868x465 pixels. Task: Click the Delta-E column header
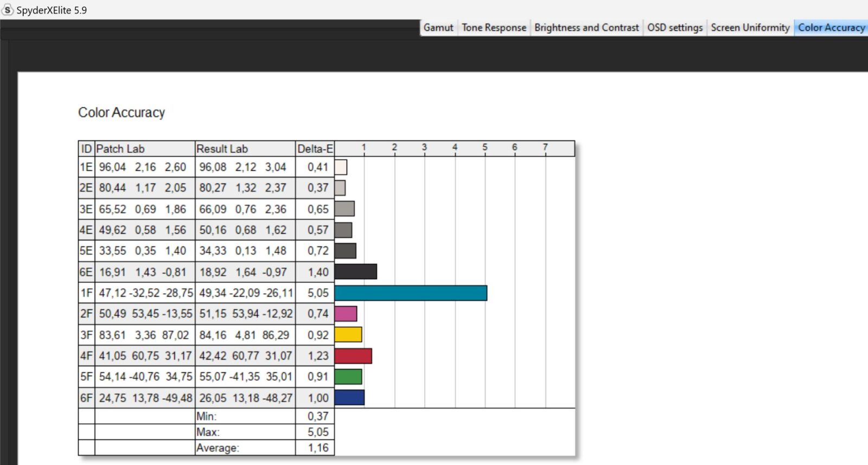315,149
